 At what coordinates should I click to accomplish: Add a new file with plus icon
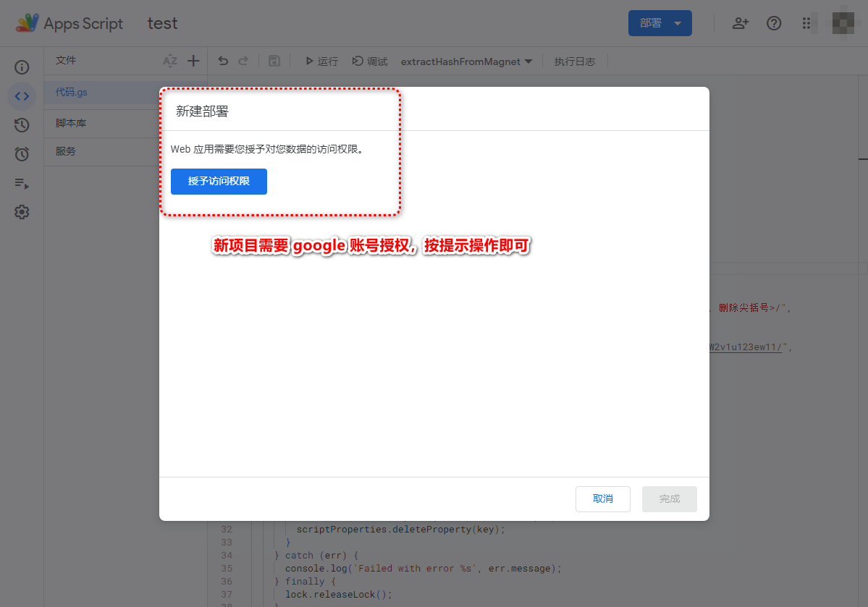193,61
